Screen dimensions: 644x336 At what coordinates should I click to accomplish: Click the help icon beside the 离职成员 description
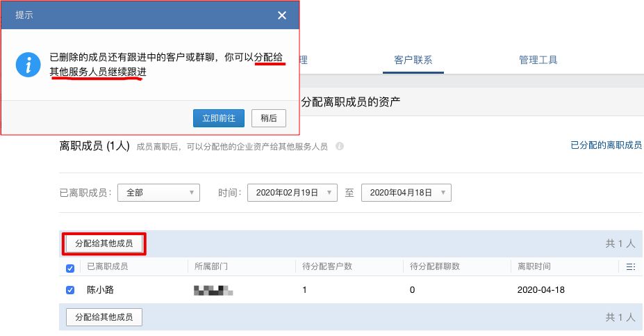click(x=339, y=147)
